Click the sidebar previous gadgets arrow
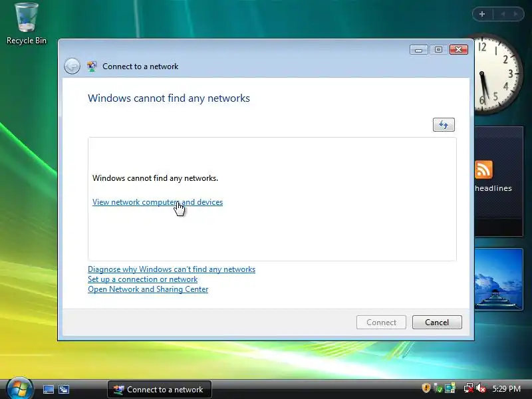The height and width of the screenshot is (399, 532). (503, 14)
